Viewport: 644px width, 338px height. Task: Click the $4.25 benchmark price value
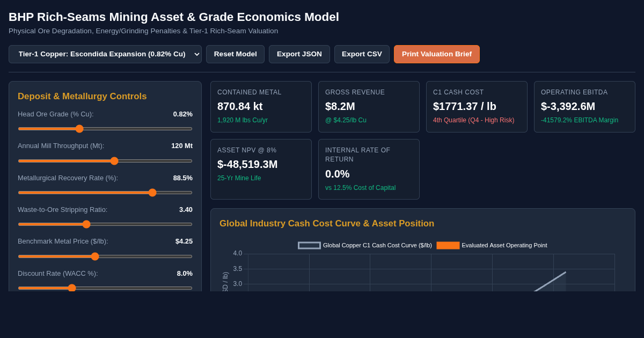pos(184,241)
